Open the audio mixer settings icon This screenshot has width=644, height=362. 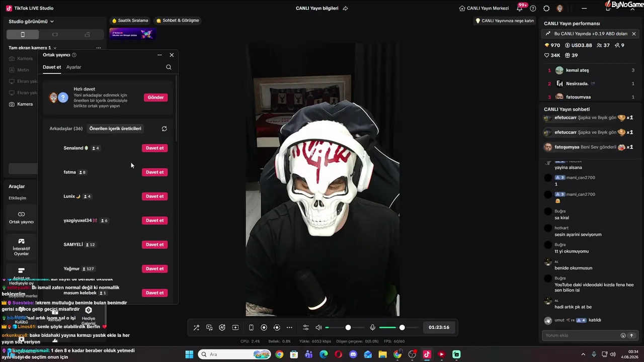[x=305, y=327]
